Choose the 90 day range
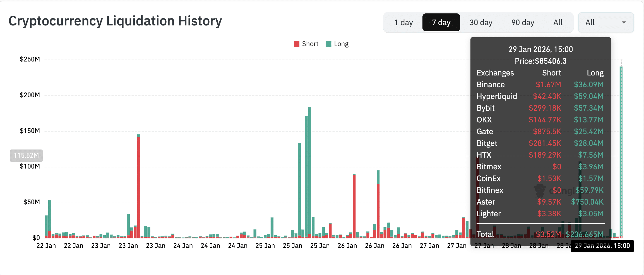This screenshot has height=275, width=644. click(x=523, y=22)
